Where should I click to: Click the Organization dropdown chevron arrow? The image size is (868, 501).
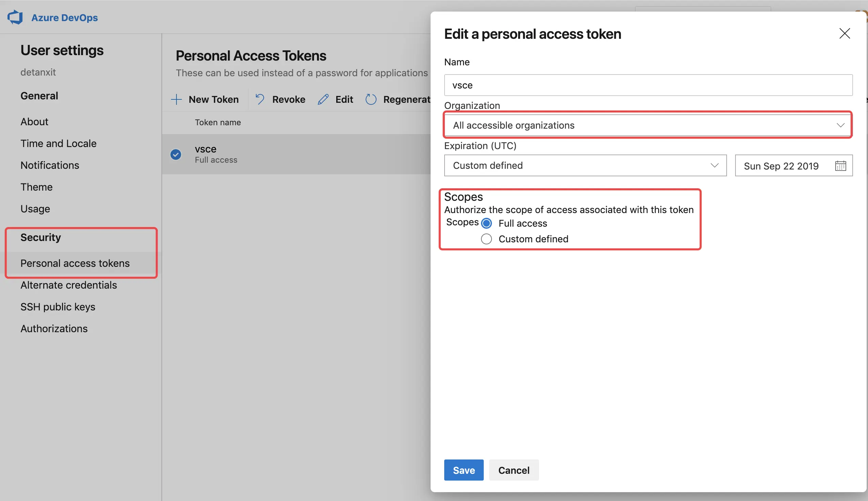(x=840, y=125)
